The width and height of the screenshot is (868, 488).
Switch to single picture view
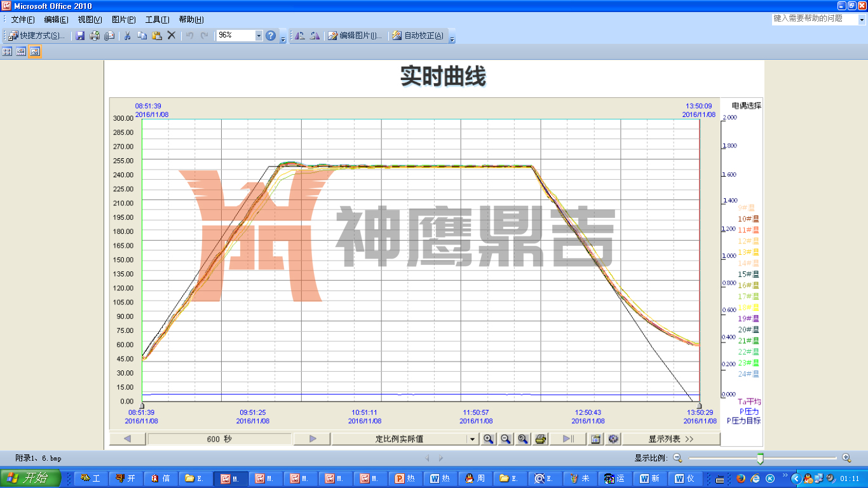point(35,51)
